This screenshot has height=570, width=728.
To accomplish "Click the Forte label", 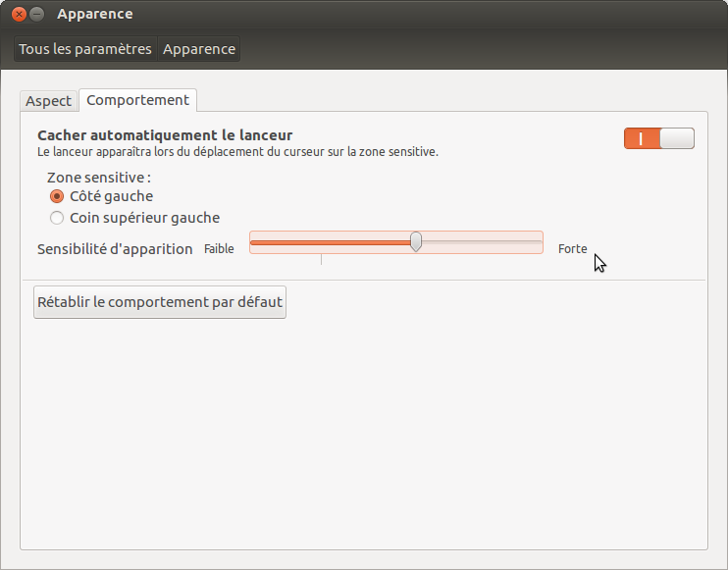I will click(x=572, y=249).
